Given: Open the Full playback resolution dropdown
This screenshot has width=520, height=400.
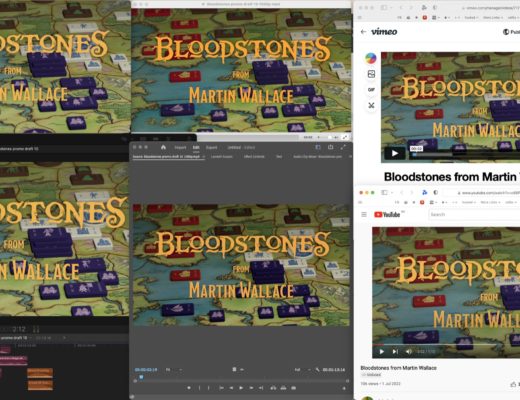Looking at the screenshot, I should point(302,370).
